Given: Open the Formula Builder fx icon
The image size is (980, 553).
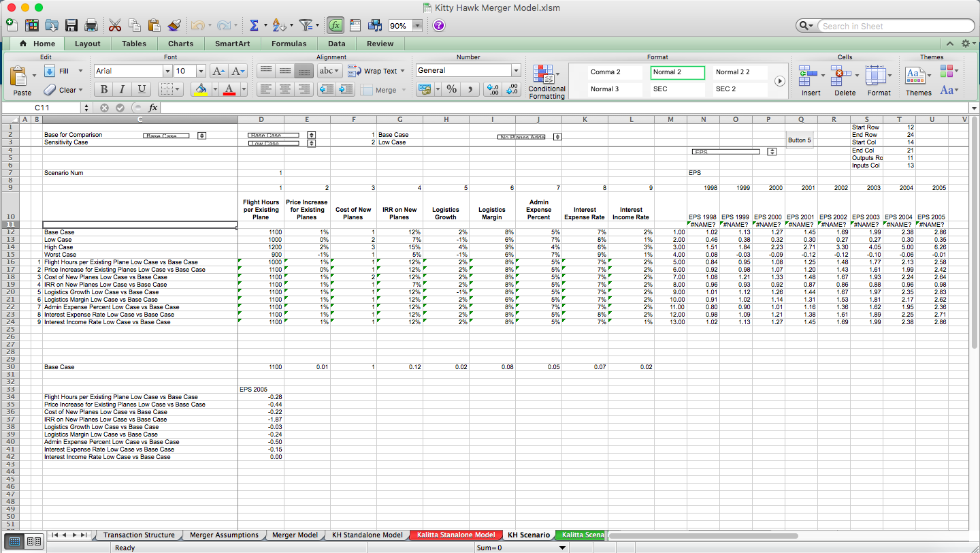Looking at the screenshot, I should click(335, 25).
